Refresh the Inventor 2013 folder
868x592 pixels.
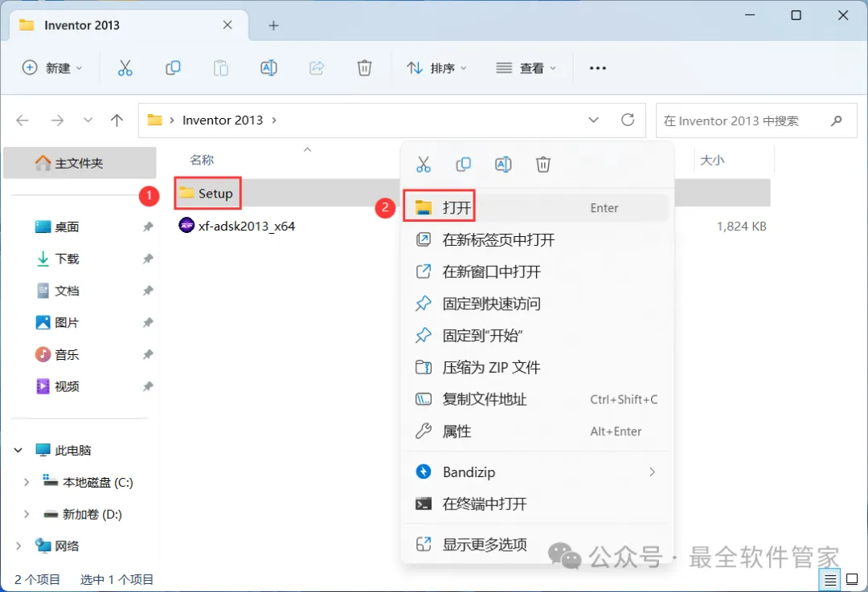click(x=627, y=120)
